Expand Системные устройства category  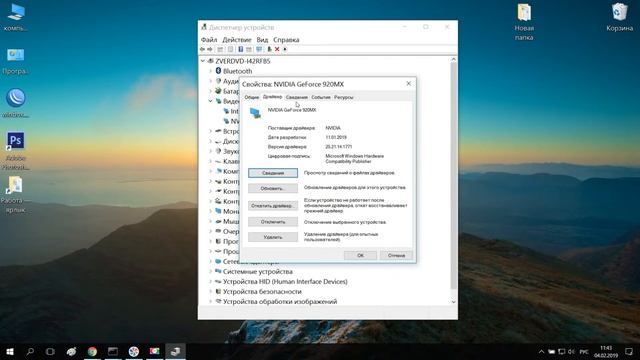point(211,271)
